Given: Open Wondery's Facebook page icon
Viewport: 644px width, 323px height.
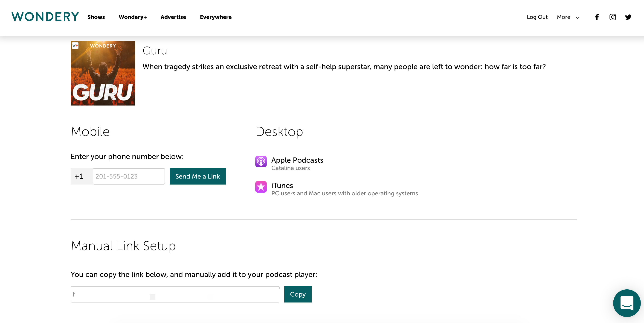Looking at the screenshot, I should point(597,17).
